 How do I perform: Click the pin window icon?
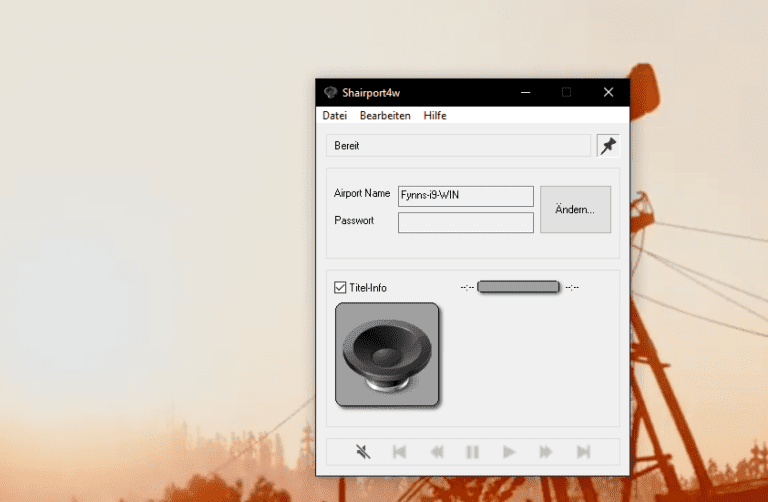608,146
